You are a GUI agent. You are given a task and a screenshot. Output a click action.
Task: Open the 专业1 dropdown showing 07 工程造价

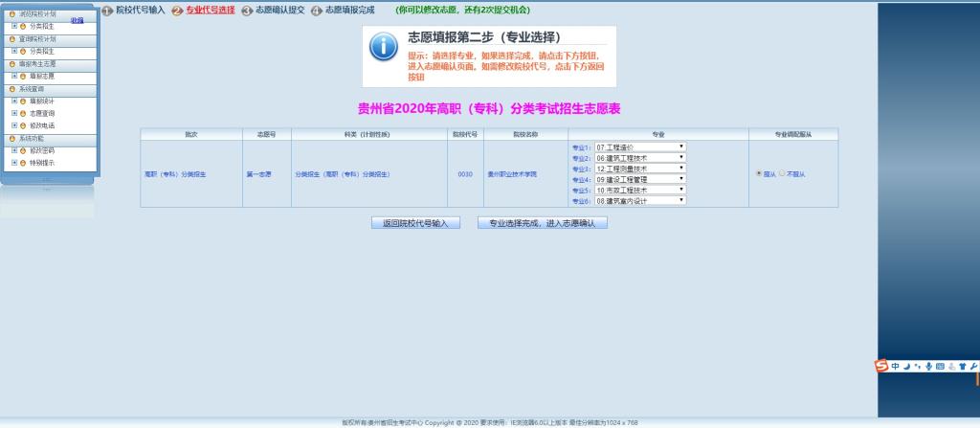[x=639, y=147]
